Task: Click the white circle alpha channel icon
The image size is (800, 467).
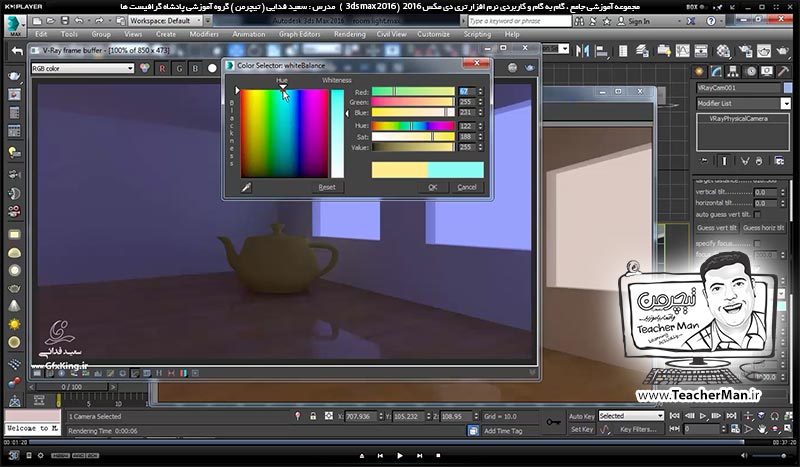Action: point(212,68)
